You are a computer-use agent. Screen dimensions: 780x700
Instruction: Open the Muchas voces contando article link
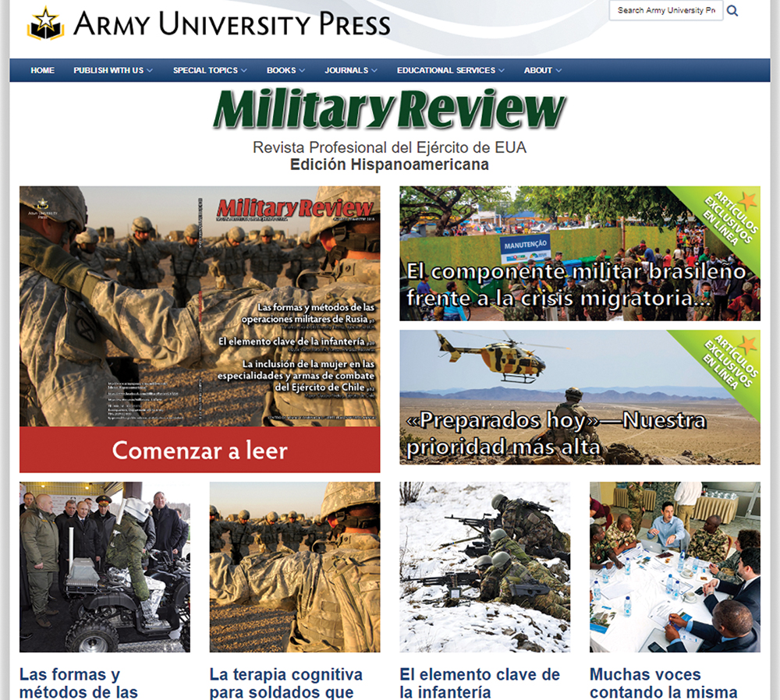coord(664,683)
